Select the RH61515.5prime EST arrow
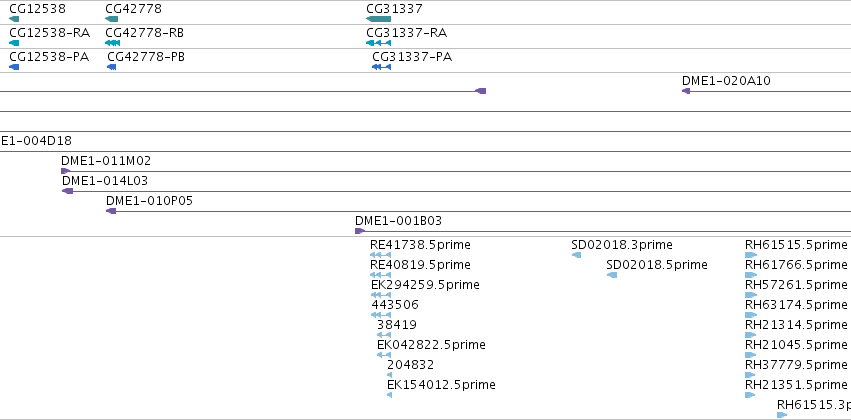Screen dimensions: 851x420 (x=751, y=255)
